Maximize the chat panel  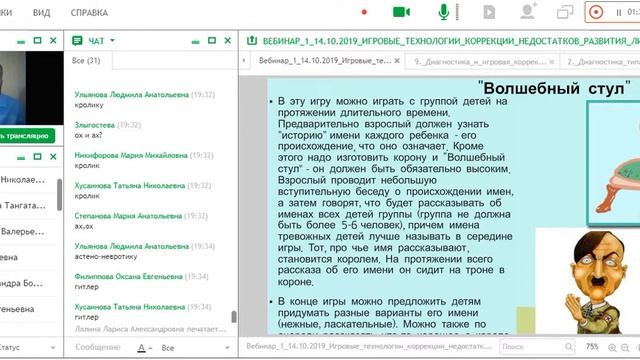[x=211, y=40]
